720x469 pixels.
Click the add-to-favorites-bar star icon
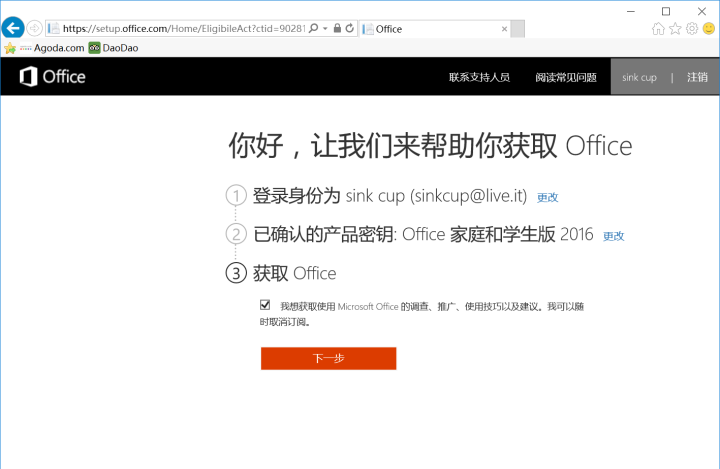tap(10, 48)
